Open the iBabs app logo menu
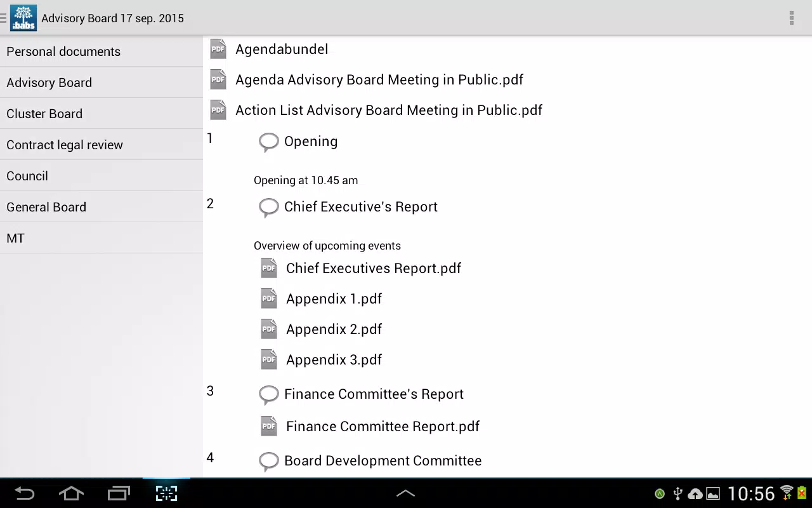 point(23,18)
